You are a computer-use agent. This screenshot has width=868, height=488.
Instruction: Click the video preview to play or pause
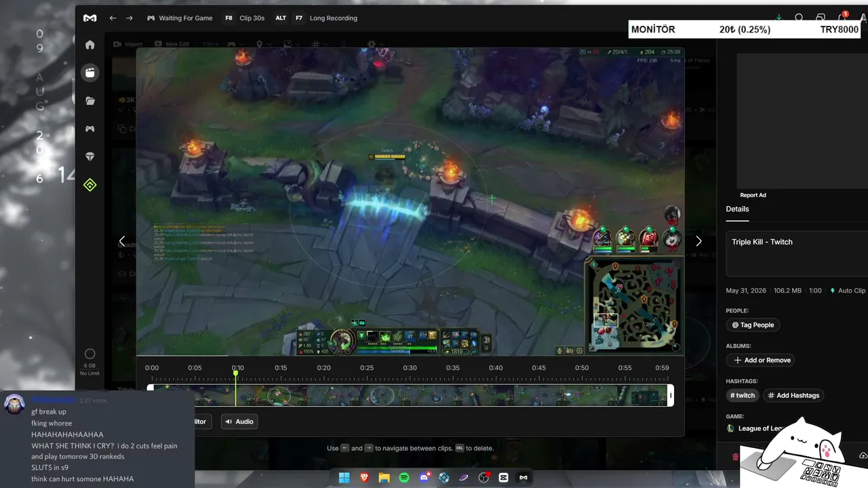click(410, 201)
